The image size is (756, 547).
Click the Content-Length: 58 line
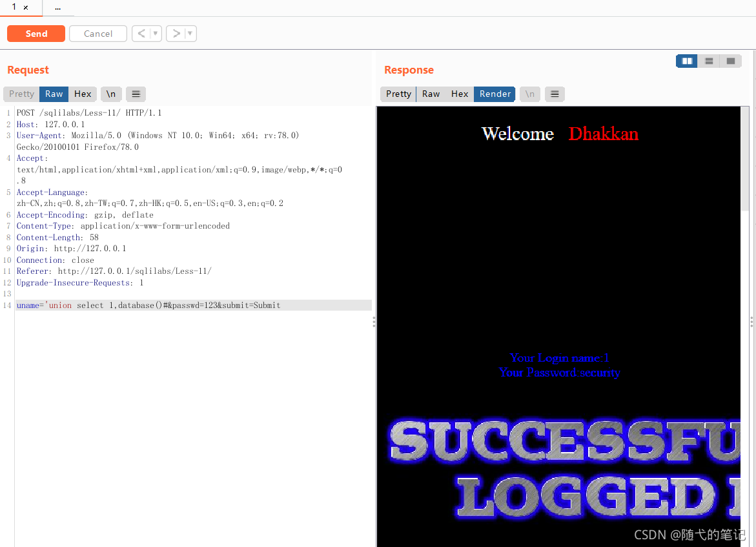coord(57,237)
